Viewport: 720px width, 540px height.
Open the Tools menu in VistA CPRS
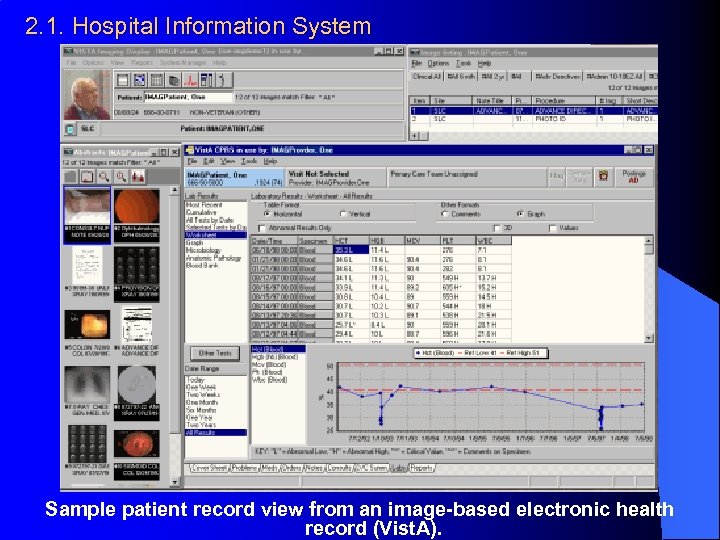(x=249, y=162)
